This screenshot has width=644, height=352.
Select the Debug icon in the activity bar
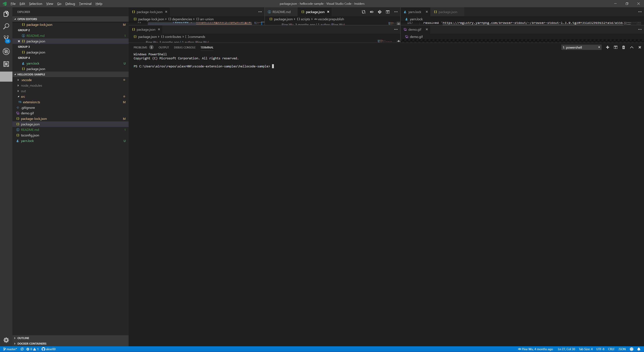pos(6,51)
